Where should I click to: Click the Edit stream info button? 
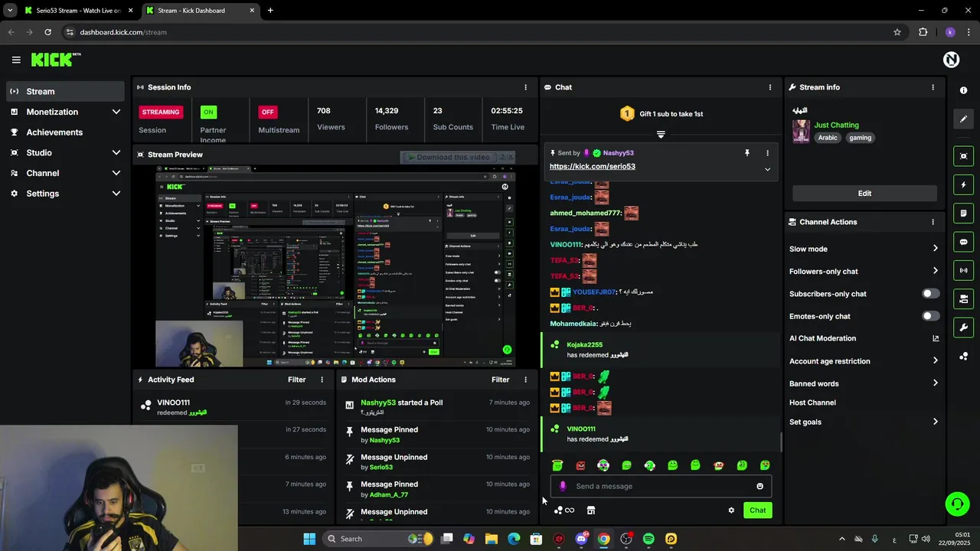click(864, 193)
